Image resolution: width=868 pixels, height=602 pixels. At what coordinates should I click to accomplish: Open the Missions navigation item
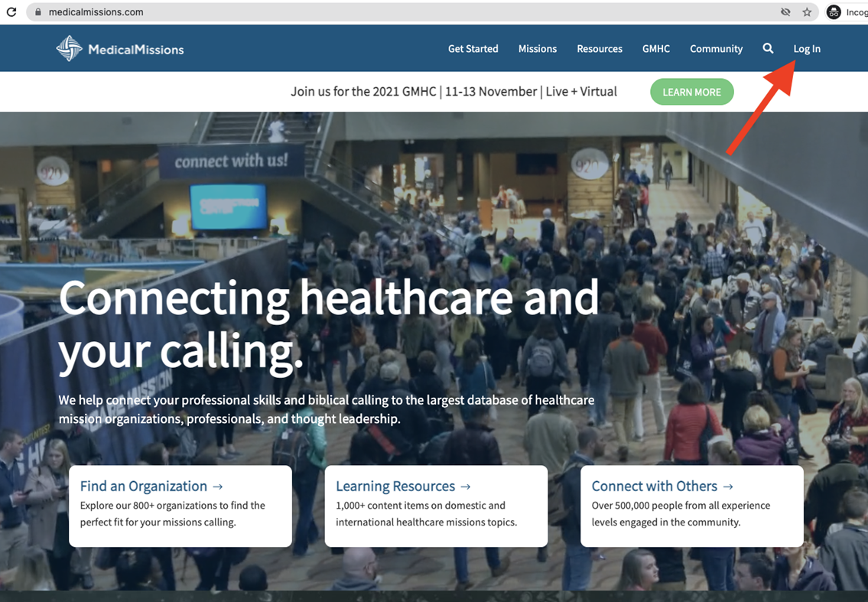[x=537, y=49]
